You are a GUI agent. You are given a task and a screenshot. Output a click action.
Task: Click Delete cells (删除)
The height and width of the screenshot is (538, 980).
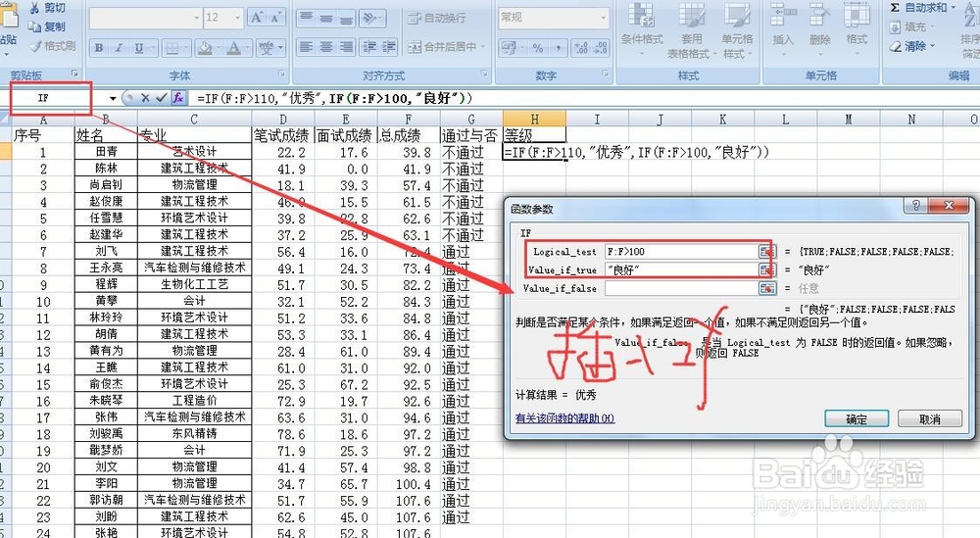point(819,30)
